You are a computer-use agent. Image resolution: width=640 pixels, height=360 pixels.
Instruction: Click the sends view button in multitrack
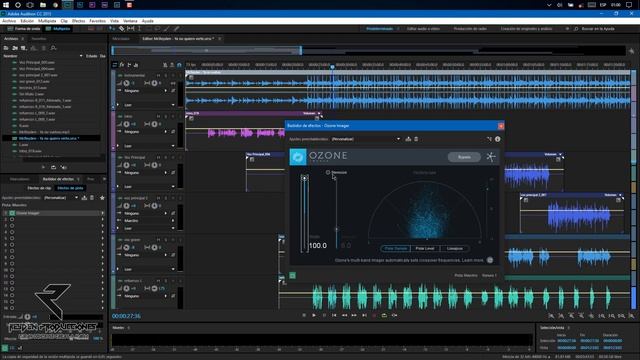[x=129, y=65]
